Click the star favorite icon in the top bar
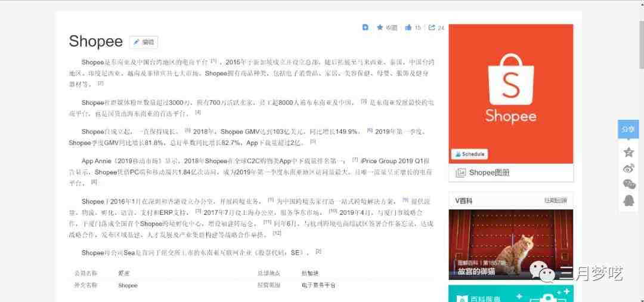This screenshot has height=302, width=644. (x=380, y=27)
